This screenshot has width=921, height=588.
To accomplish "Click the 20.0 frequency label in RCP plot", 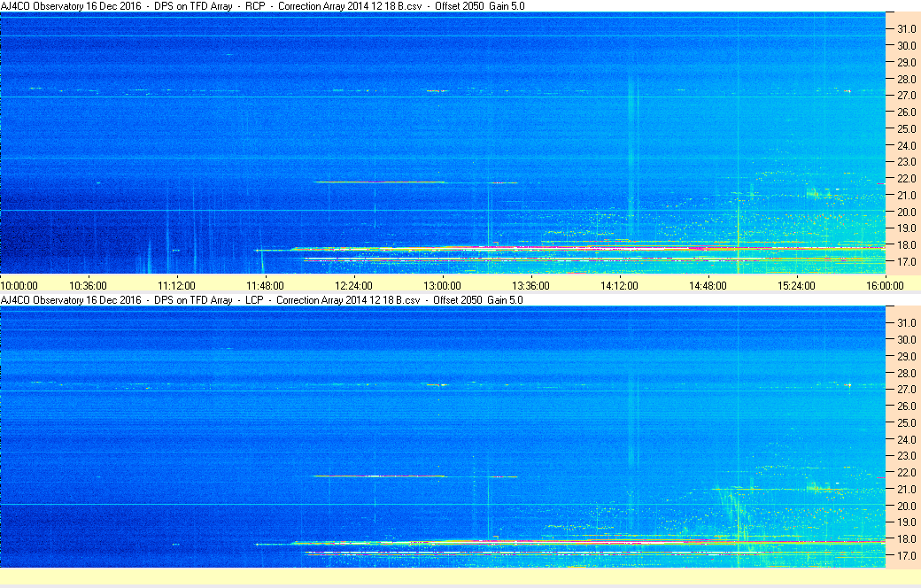I will pos(906,212).
